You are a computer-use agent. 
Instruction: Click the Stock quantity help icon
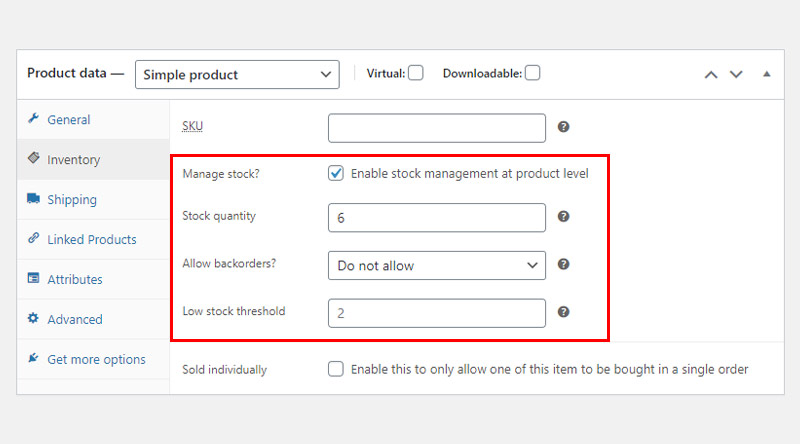(x=563, y=216)
